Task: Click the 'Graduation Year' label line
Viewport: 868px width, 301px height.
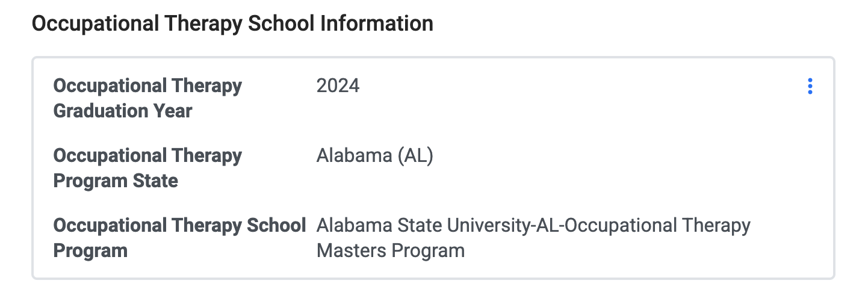Action: point(123,111)
